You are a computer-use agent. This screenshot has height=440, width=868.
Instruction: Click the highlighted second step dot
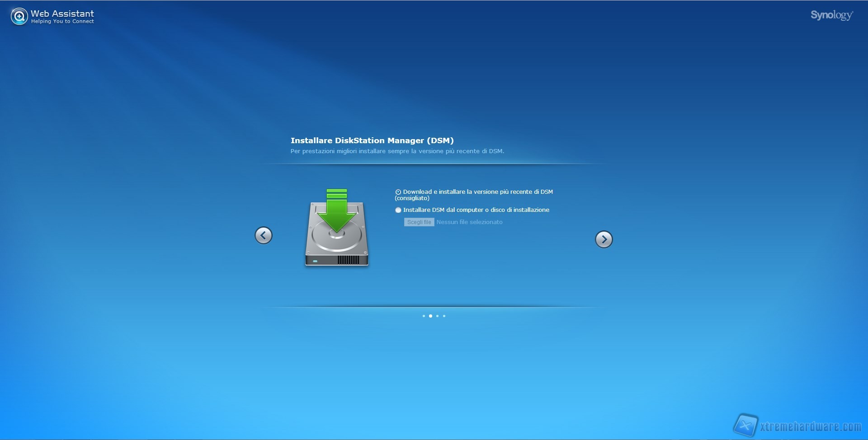pos(430,316)
